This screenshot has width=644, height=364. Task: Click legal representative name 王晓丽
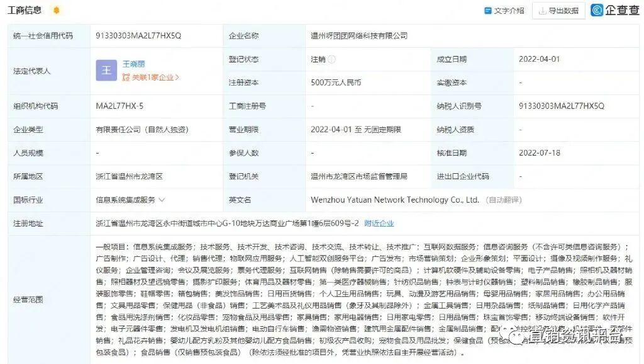133,64
